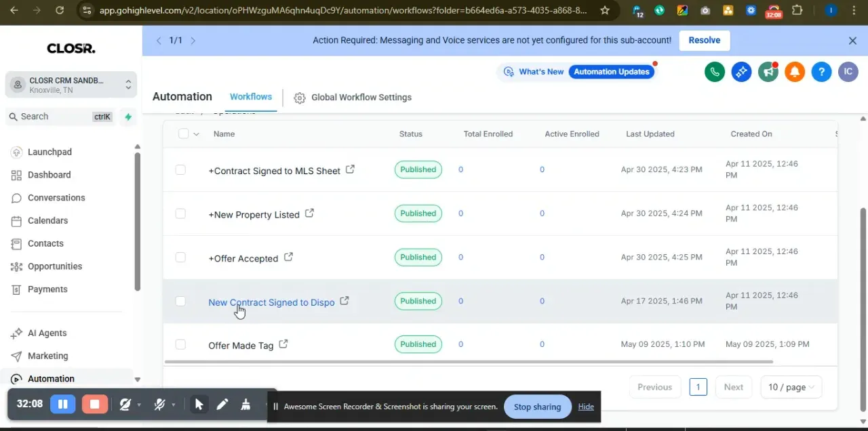This screenshot has height=431, width=868.
Task: Open external link icon beside Offer Made Tag
Action: tap(283, 344)
